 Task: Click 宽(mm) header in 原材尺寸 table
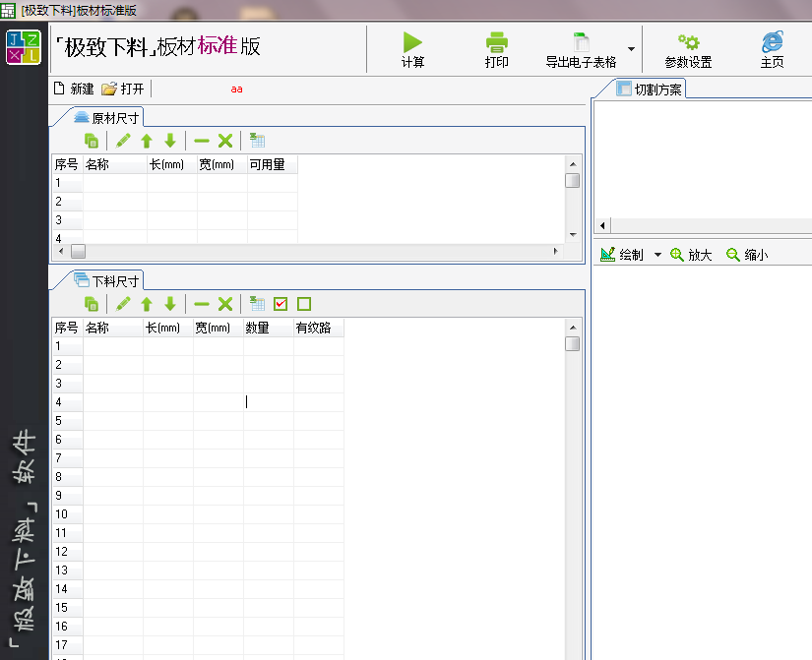pos(222,164)
